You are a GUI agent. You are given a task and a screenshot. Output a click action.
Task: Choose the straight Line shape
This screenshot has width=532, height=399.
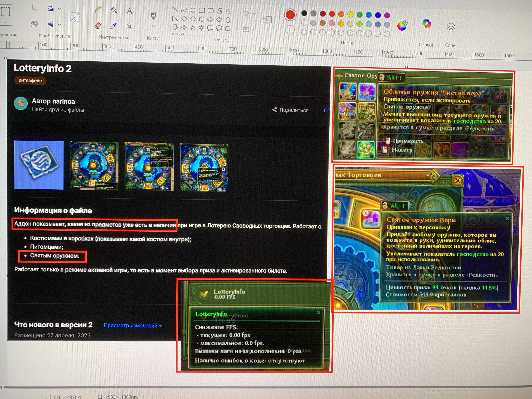point(175,10)
